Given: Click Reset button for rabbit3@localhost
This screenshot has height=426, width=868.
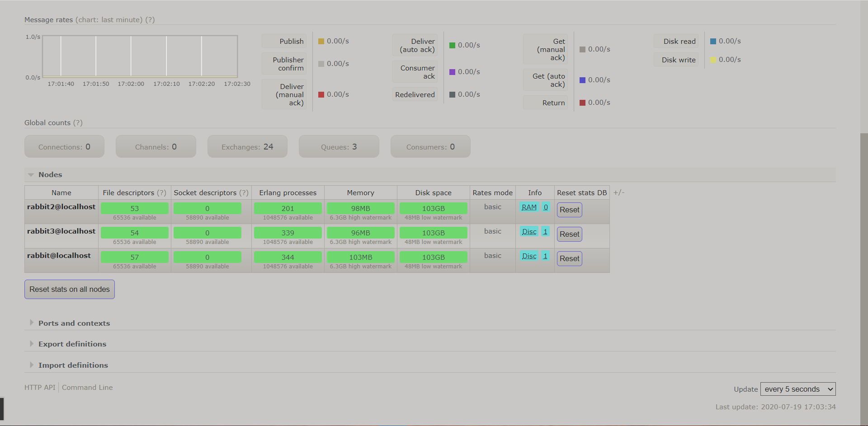Looking at the screenshot, I should click(x=569, y=234).
